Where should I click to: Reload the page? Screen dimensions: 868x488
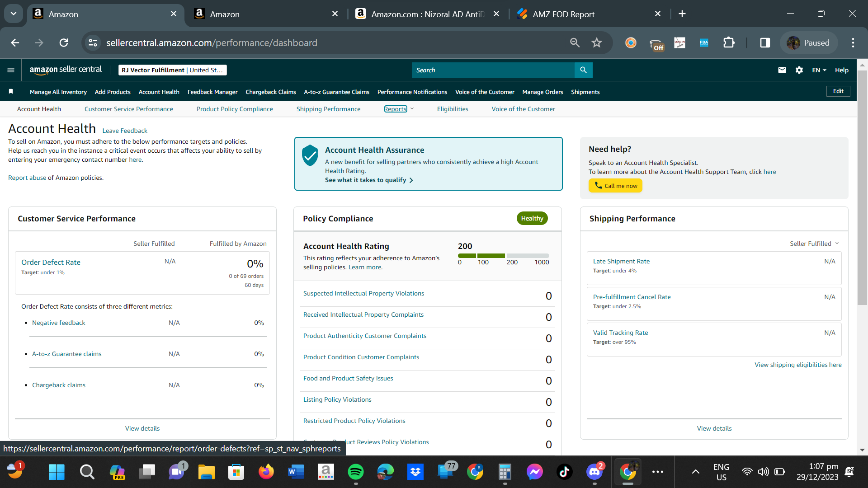[64, 43]
